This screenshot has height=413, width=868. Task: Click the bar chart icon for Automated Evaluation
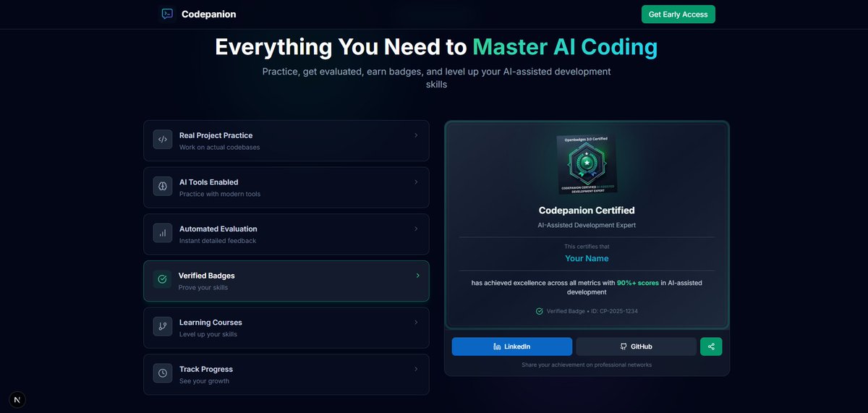(x=163, y=233)
